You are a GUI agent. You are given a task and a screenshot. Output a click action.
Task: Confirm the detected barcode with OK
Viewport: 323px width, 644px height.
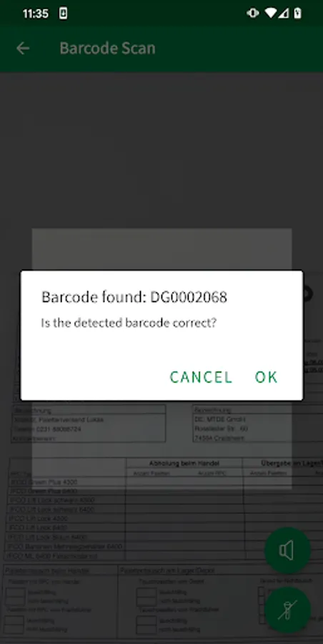point(266,377)
